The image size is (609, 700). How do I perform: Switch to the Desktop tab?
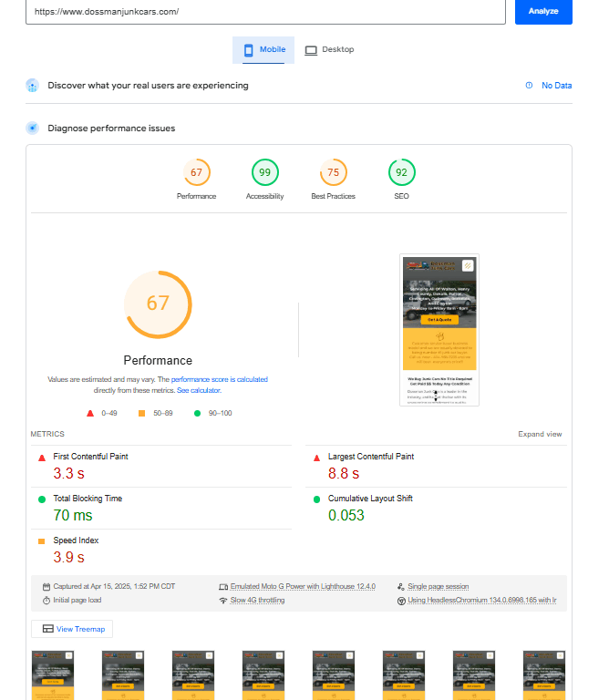(x=329, y=49)
